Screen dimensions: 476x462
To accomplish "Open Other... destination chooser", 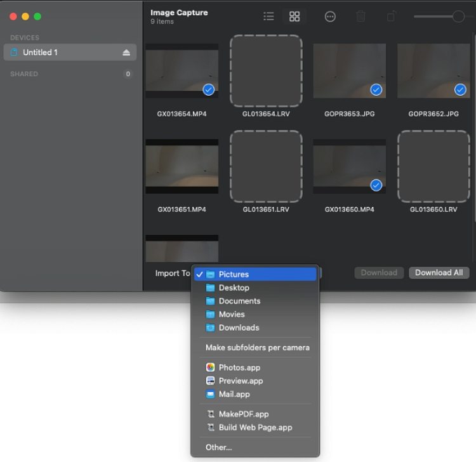I will pos(255,447).
